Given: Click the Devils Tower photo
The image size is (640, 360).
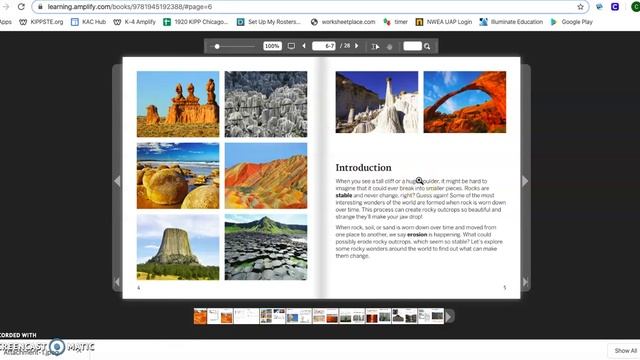Looking at the screenshot, I should (178, 247).
